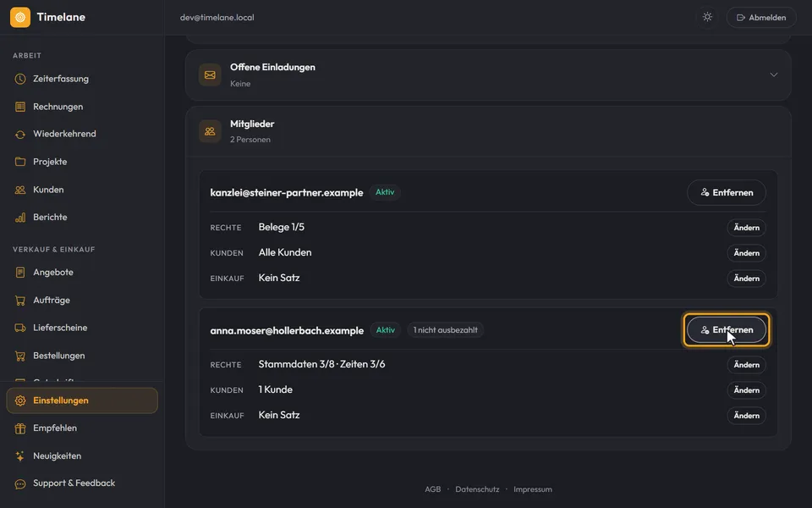Toggle the light/dark theme sun icon
The width and height of the screenshot is (812, 508).
[x=707, y=17]
